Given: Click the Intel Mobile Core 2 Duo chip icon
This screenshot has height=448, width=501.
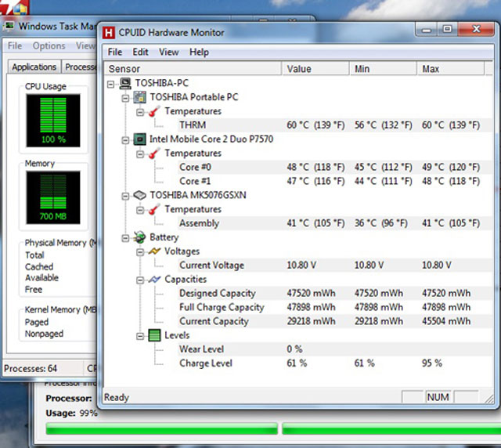Looking at the screenshot, I should (139, 139).
